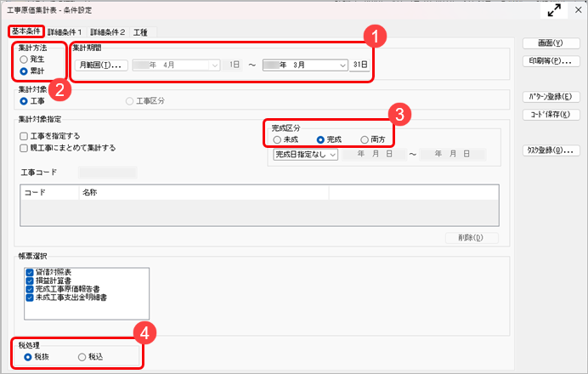588x374 pixels.
Task: Expand the end month 3月 dropdown
Action: coord(342,65)
